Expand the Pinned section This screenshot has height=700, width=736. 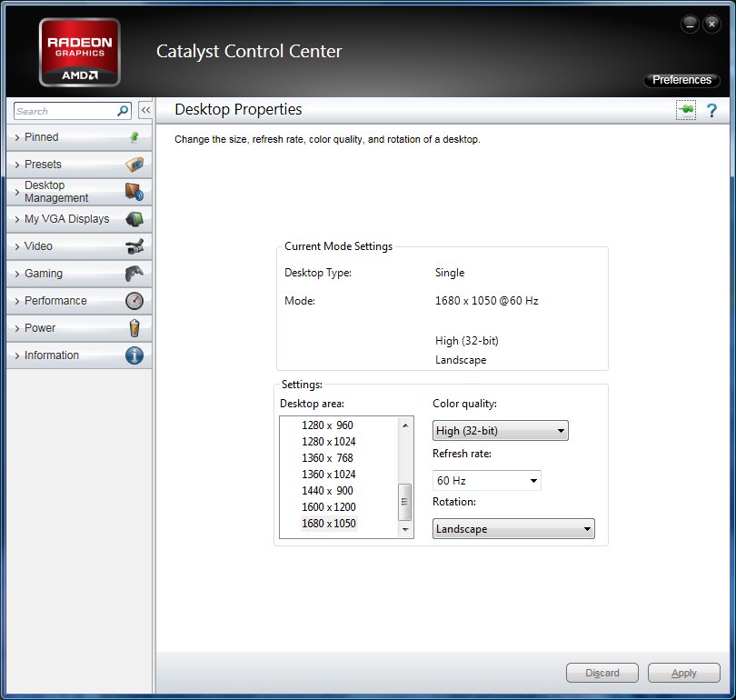79,137
